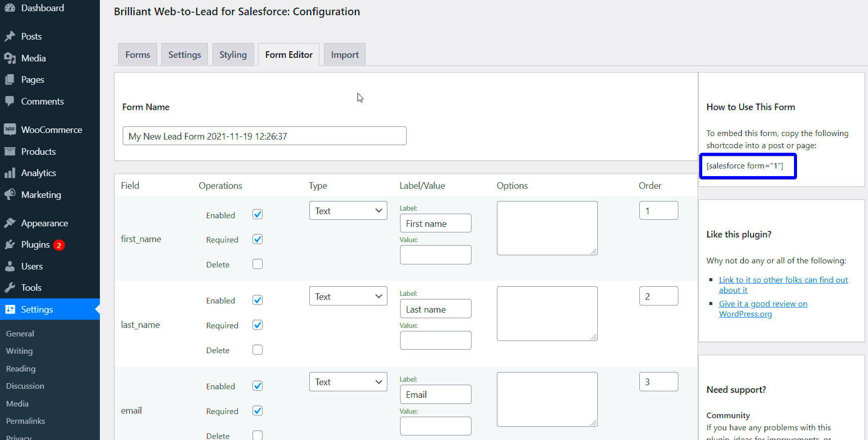Open Discussion settings submenu item
The width and height of the screenshot is (868, 440).
[x=25, y=386]
